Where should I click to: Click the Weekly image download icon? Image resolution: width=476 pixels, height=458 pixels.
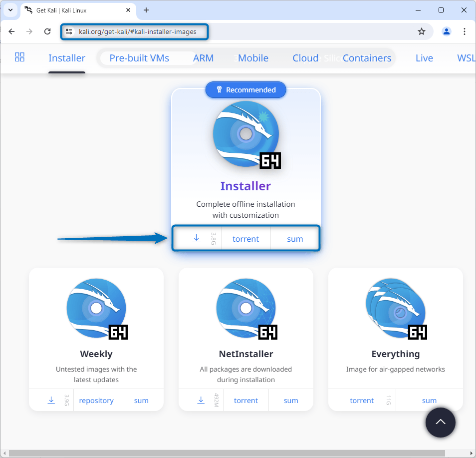(51, 400)
